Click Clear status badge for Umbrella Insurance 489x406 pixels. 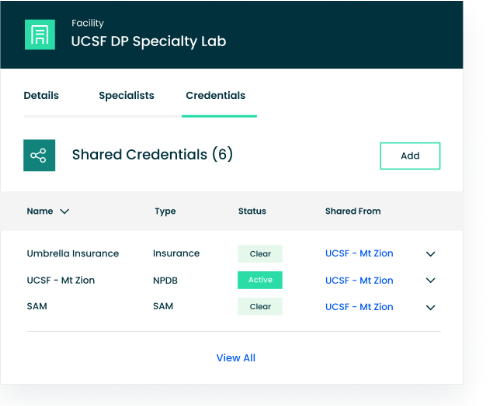point(260,254)
